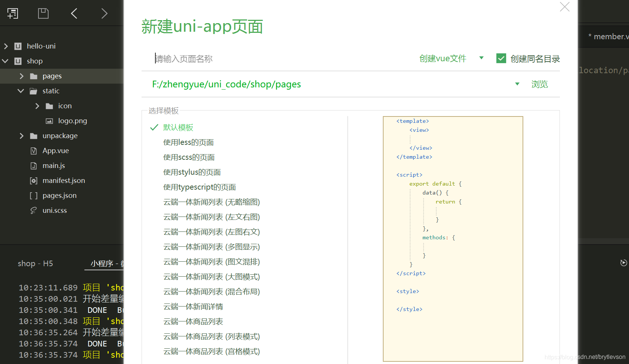This screenshot has width=629, height=364.
Task: Select the 使用typescript的页面 template
Action: 199,187
